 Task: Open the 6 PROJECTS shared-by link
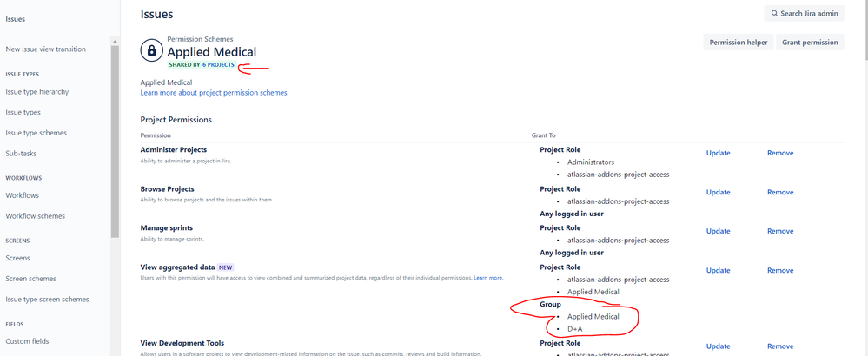(x=218, y=65)
